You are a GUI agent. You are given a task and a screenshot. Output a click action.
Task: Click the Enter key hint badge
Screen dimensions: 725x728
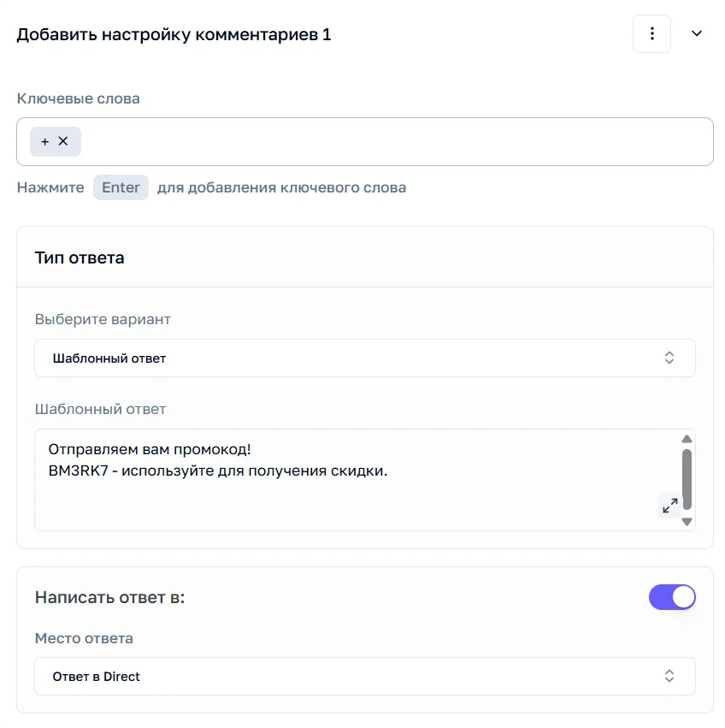pyautogui.click(x=121, y=187)
